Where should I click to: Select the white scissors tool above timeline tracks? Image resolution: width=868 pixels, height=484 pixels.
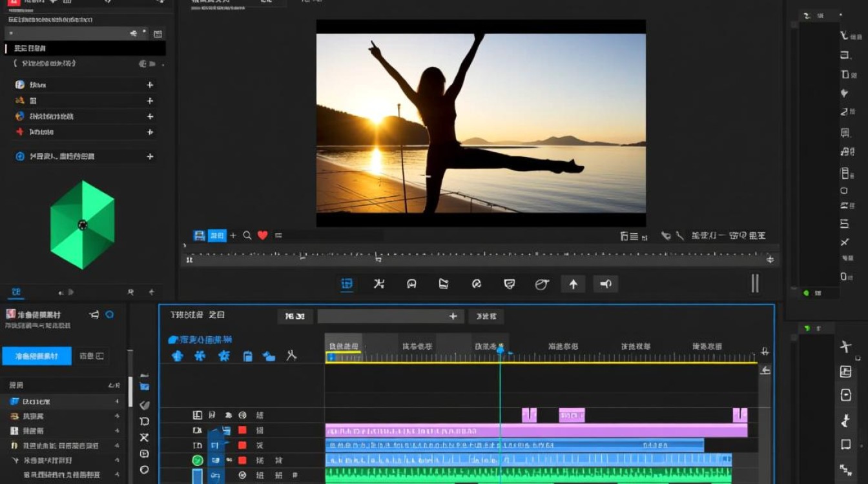tap(291, 356)
